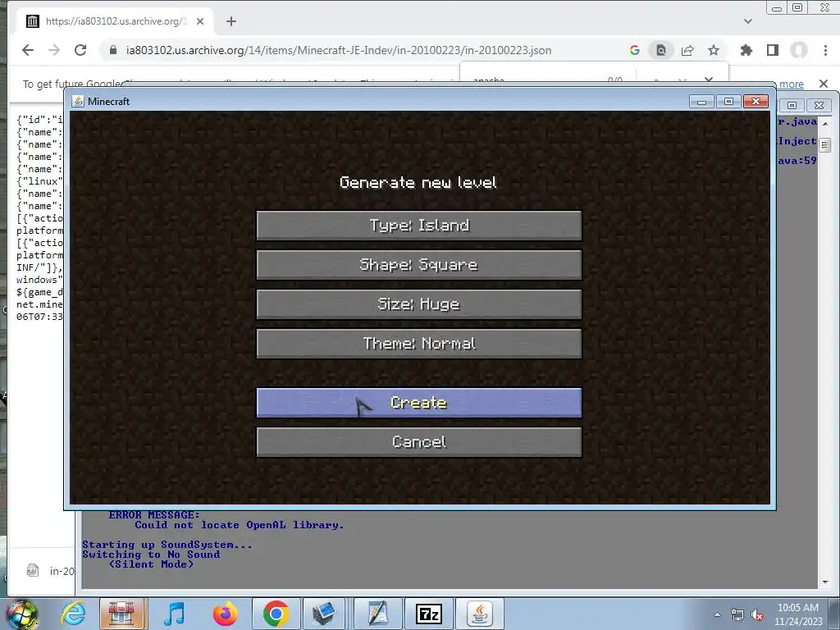Open Chrome profile avatar
The image size is (840, 630).
(799, 50)
